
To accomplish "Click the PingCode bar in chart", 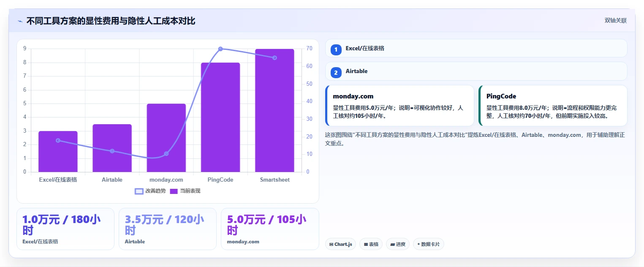I will [220, 117].
